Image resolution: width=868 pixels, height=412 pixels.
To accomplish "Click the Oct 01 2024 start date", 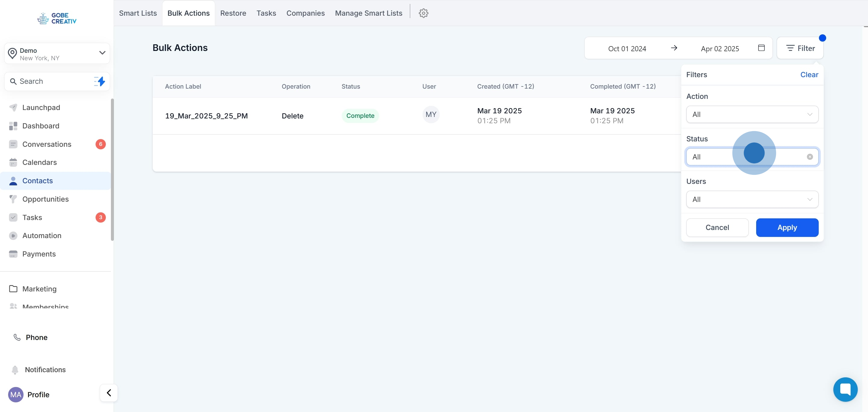I will (627, 49).
